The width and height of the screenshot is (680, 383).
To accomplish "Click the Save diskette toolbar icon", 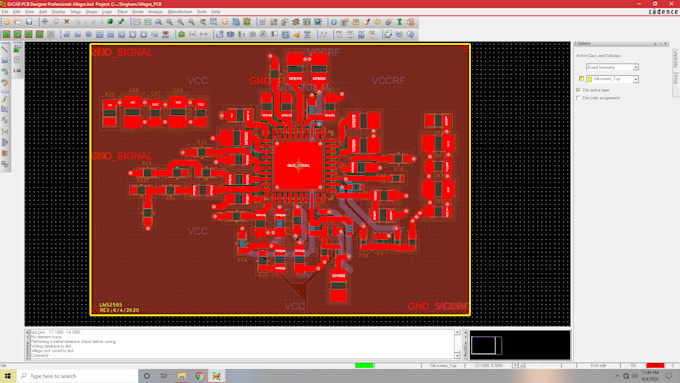I will point(29,22).
